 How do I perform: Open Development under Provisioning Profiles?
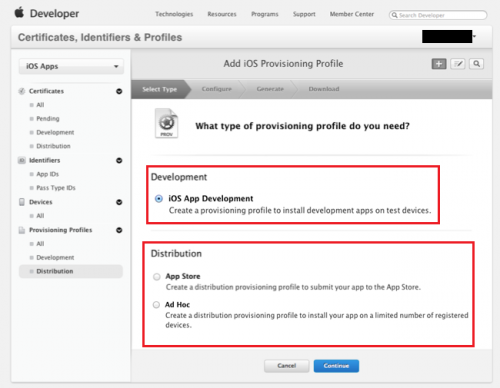coord(55,258)
